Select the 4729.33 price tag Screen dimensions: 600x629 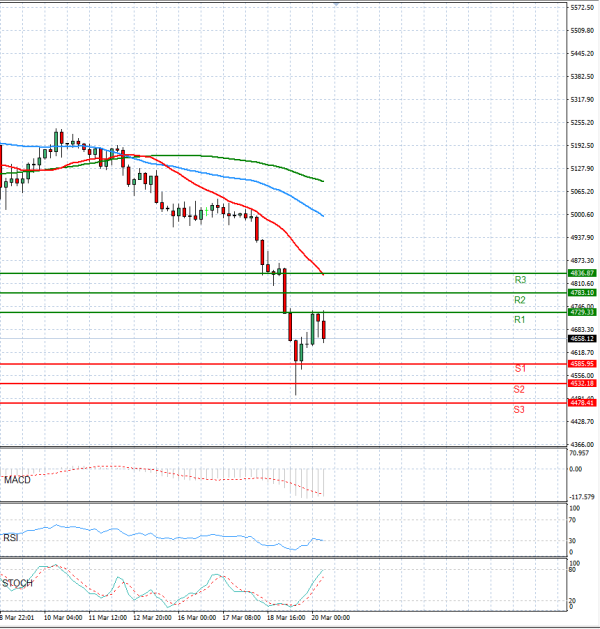tap(582, 312)
